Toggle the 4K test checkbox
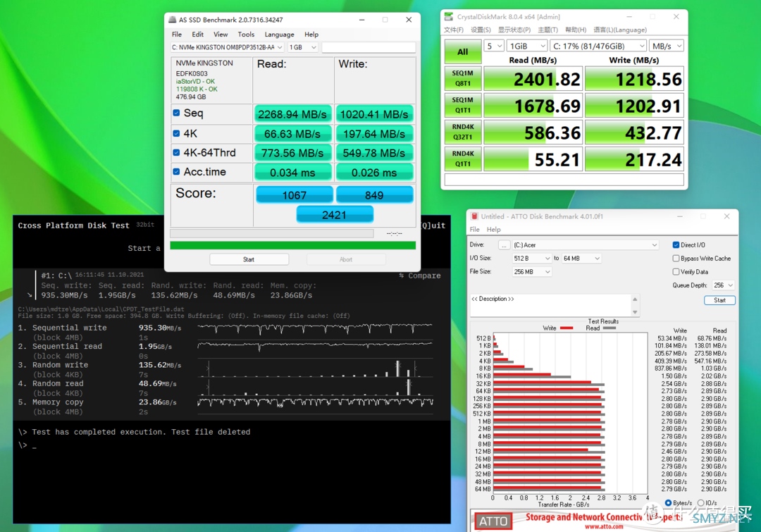Screen dimensions: 761x532 (176, 133)
